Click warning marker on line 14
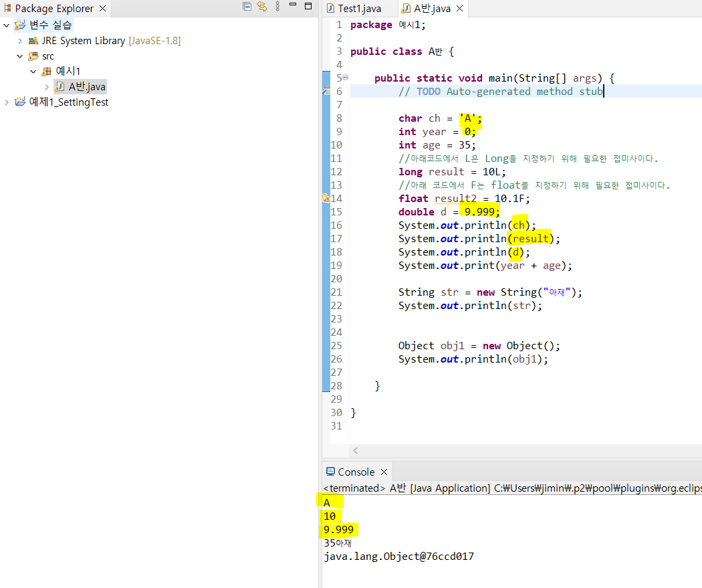Screen dimensions: 702x588 pos(326,199)
